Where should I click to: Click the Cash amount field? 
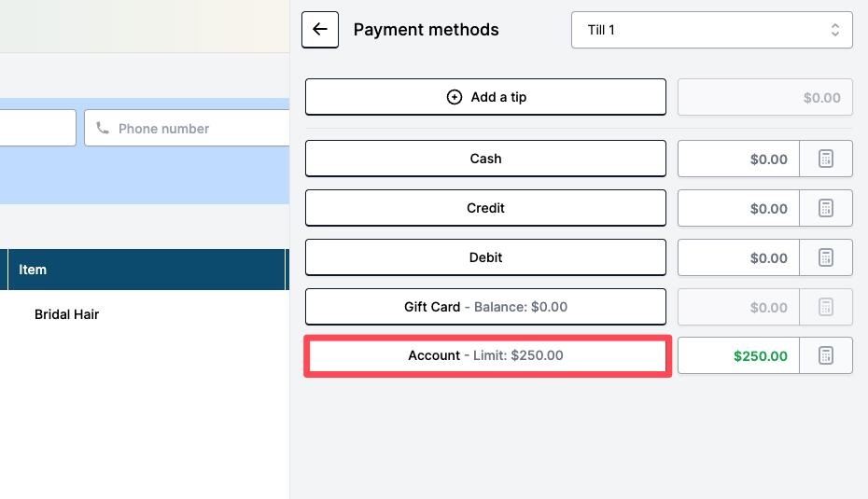[x=738, y=159]
